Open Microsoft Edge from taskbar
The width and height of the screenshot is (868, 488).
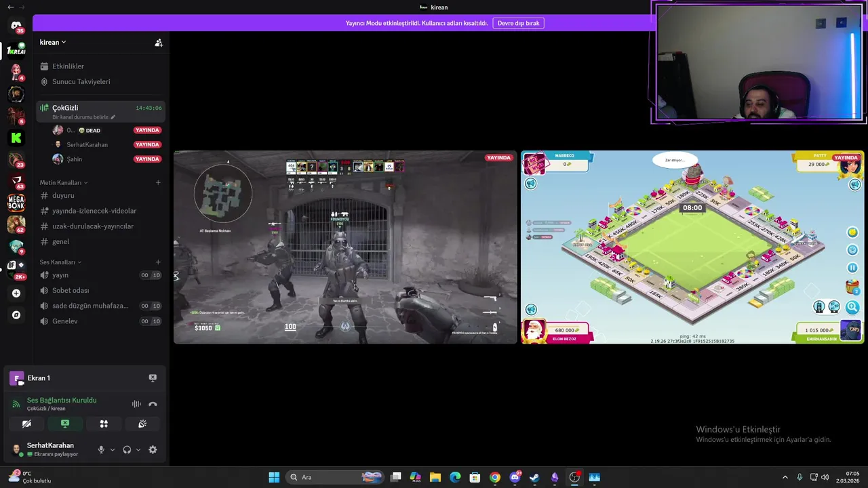(x=455, y=477)
